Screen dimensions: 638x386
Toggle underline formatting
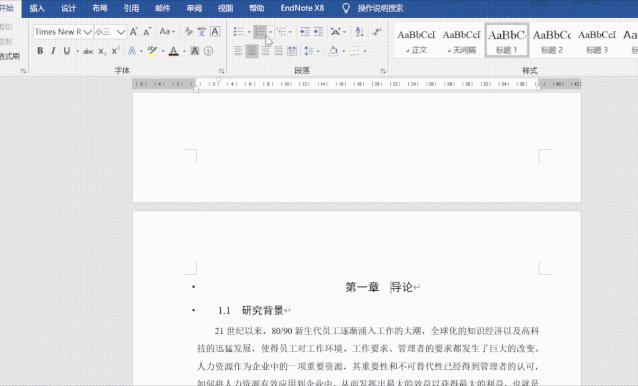pos(67,51)
